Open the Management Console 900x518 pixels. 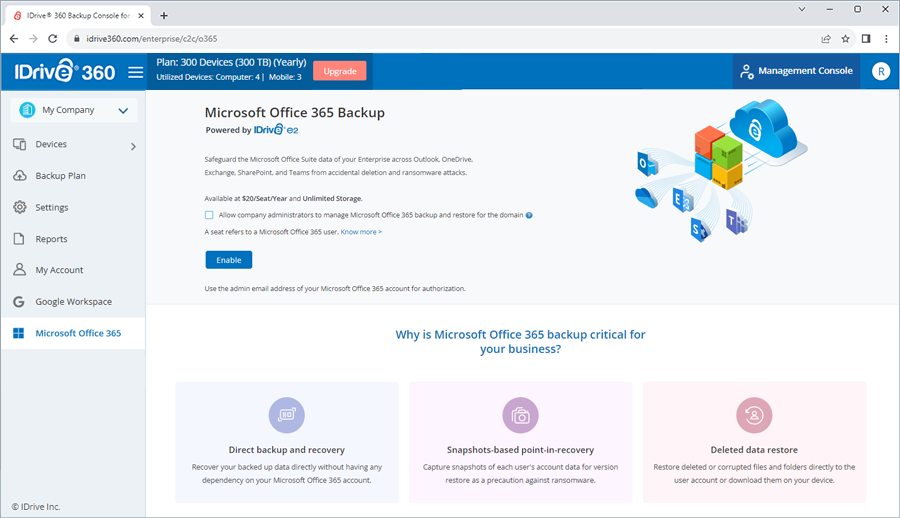796,71
